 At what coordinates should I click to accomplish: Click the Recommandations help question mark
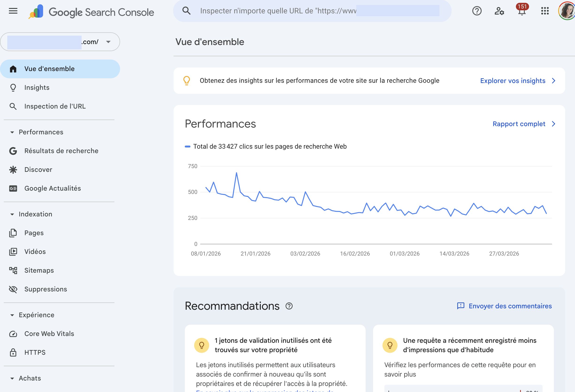click(x=288, y=307)
